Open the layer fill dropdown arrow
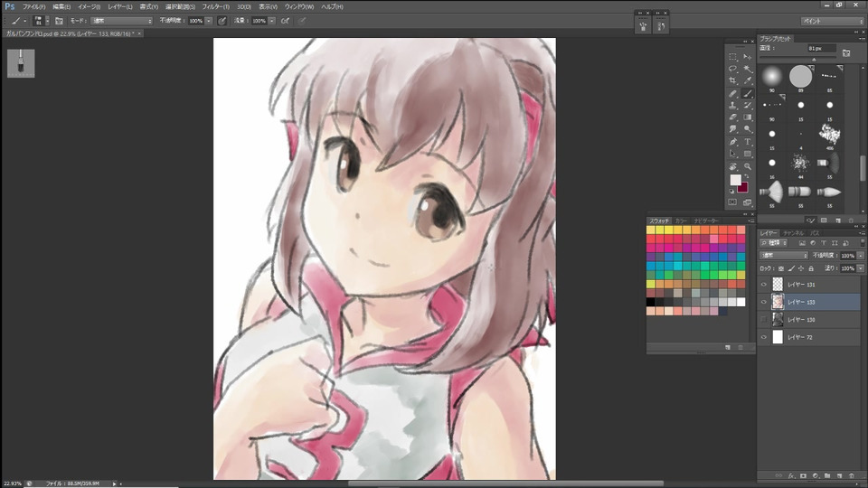 point(860,268)
